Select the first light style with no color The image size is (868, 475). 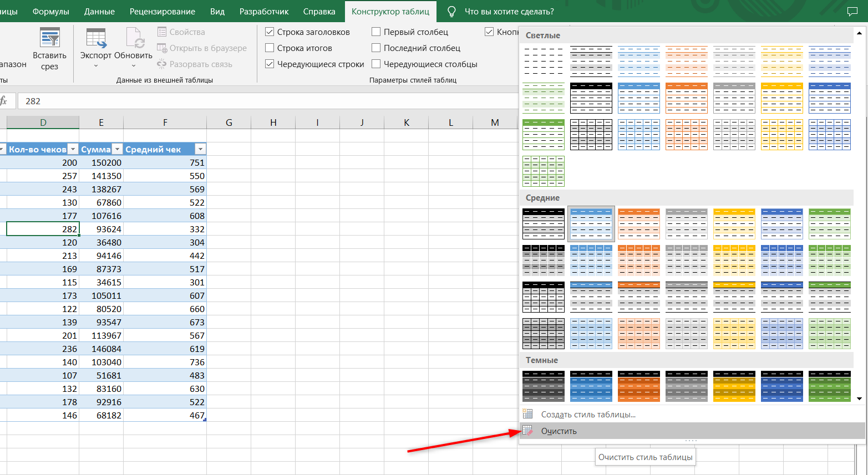(544, 61)
